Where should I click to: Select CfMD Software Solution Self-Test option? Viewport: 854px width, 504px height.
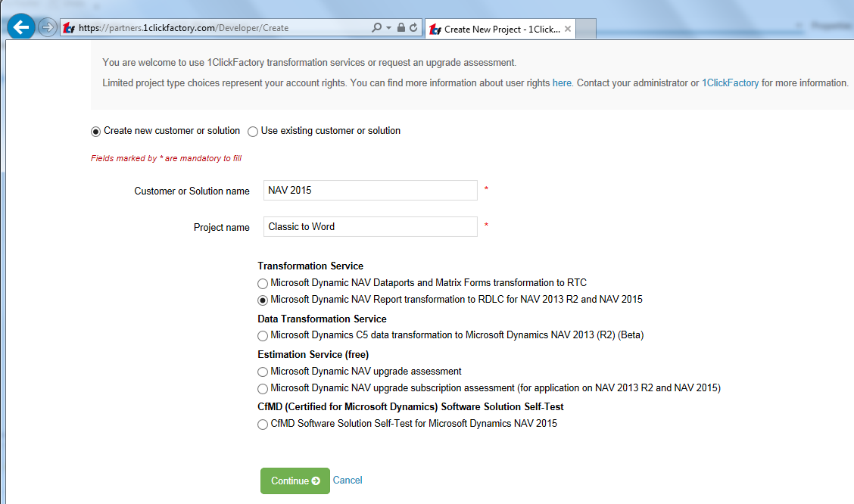tap(263, 425)
